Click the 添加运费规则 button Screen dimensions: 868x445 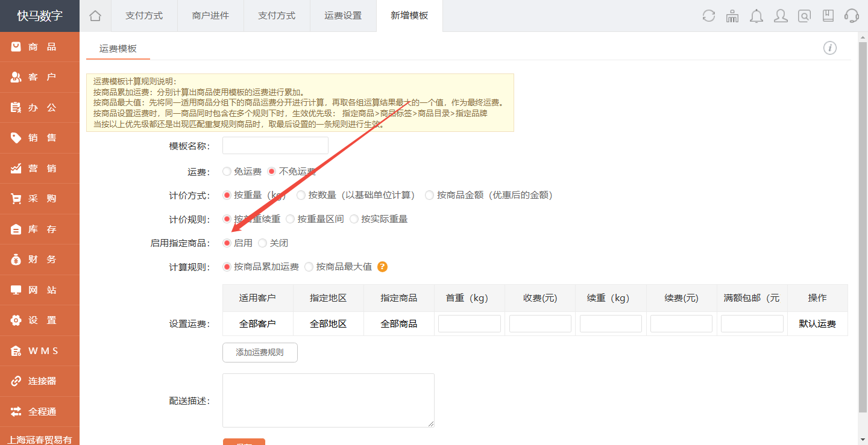tap(260, 352)
